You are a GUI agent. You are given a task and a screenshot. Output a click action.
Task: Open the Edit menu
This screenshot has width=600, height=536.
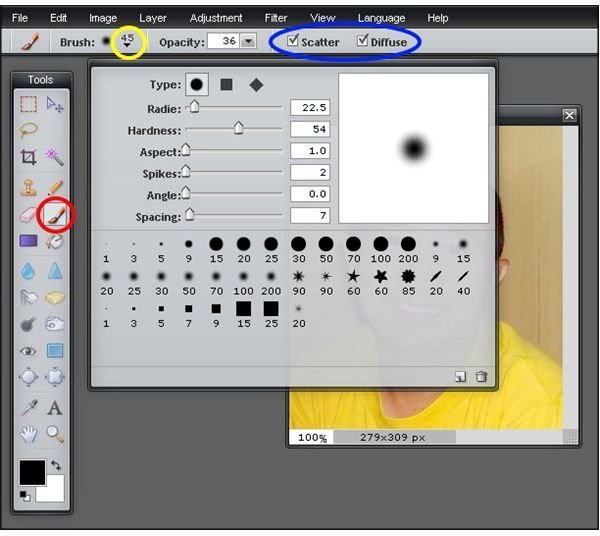[58, 18]
